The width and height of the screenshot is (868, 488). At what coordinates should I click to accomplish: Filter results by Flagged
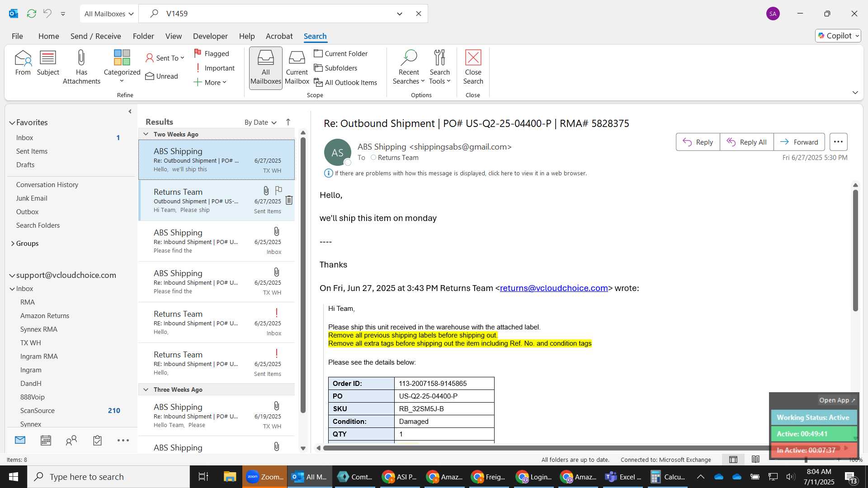coord(212,53)
